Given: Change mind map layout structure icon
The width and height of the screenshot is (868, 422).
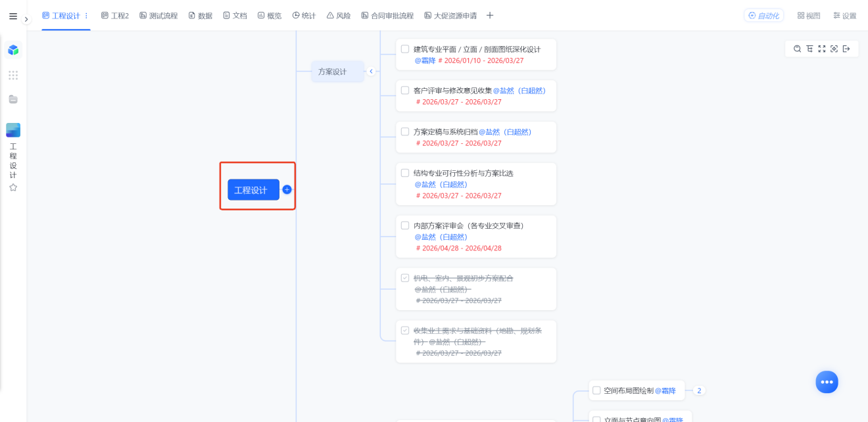Looking at the screenshot, I should click(x=809, y=49).
